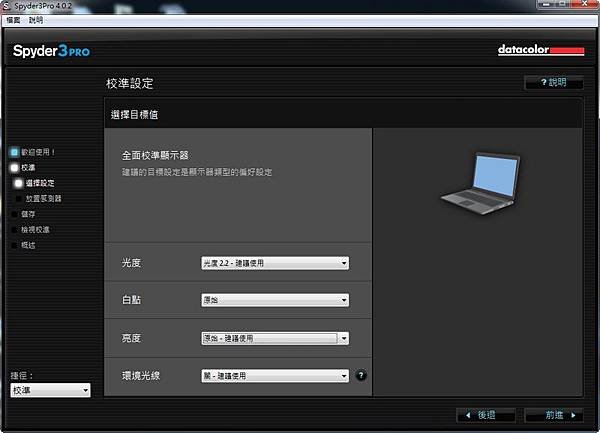
Task: Go back with the 後退 button
Action: (486, 415)
